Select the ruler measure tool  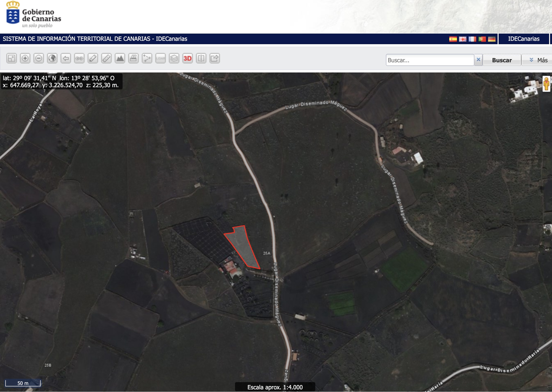[106, 58]
